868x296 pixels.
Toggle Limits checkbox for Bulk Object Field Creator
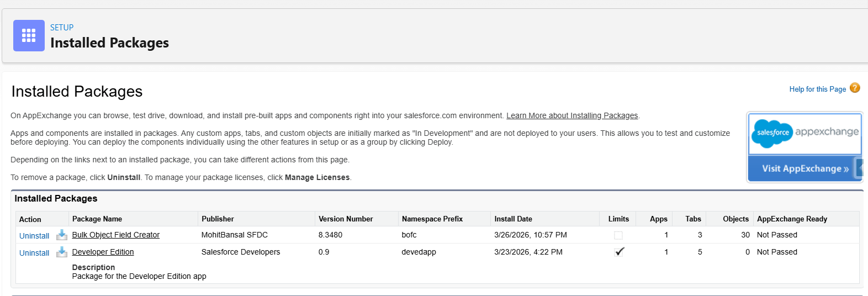click(x=618, y=235)
